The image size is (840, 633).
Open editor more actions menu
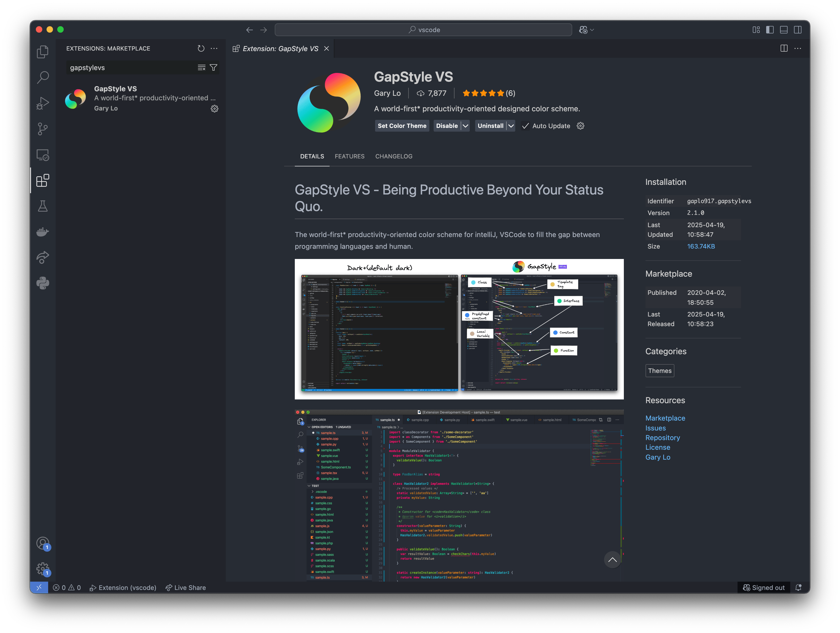point(797,49)
